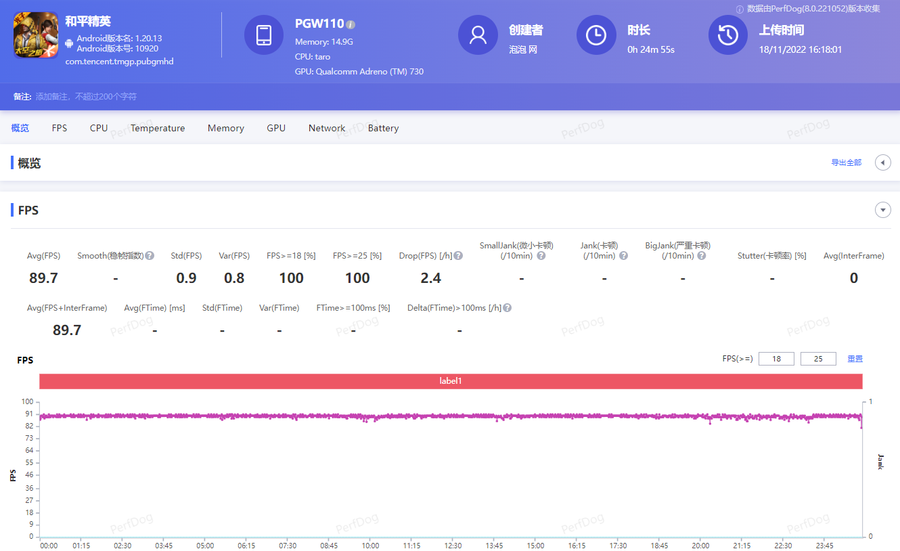900x551 pixels.
Task: Click the red label1 bar above chart
Action: (450, 381)
